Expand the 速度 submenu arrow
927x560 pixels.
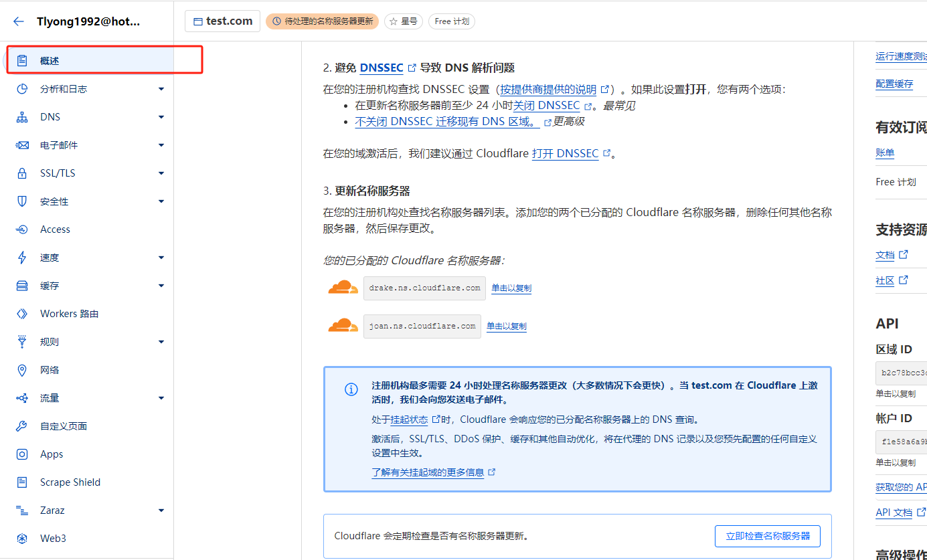[x=161, y=258]
